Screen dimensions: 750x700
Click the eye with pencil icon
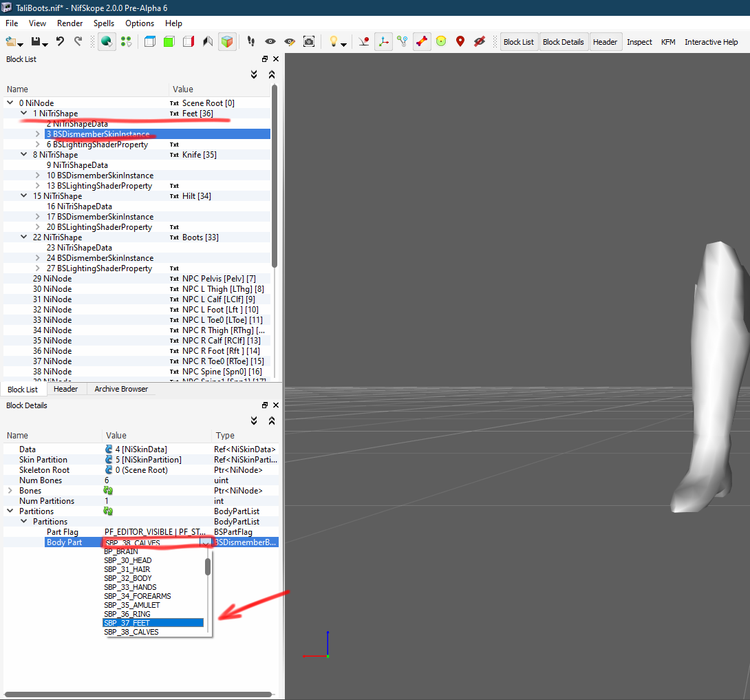[290, 41]
